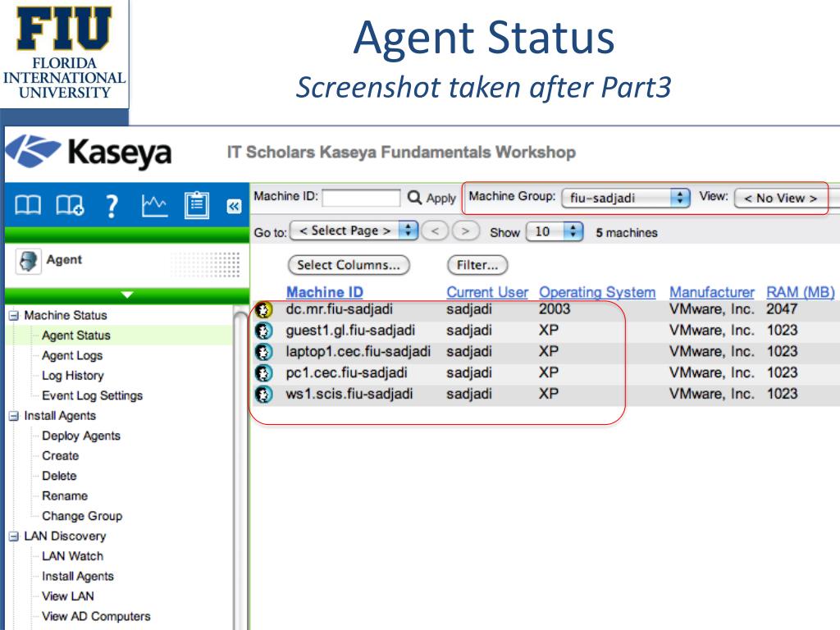840x630 pixels.
Task: Sort by RAM (MB) column header
Action: (801, 293)
